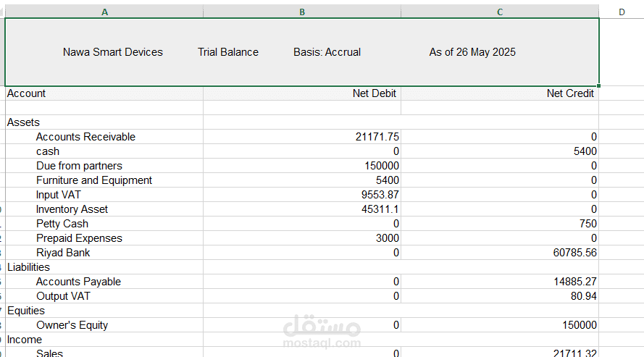Click the fill handle of the selected header
This screenshot has width=644, height=357.
(599, 85)
